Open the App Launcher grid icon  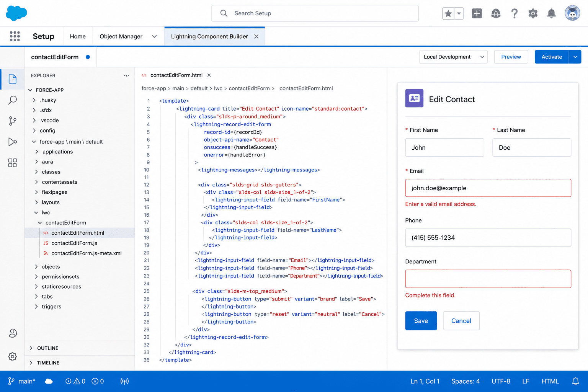click(x=15, y=36)
